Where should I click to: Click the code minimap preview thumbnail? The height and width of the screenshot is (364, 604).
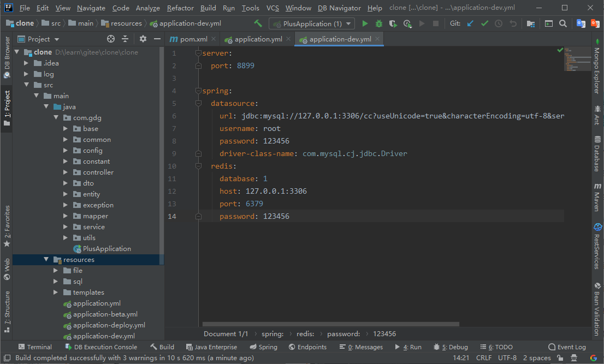(x=577, y=59)
